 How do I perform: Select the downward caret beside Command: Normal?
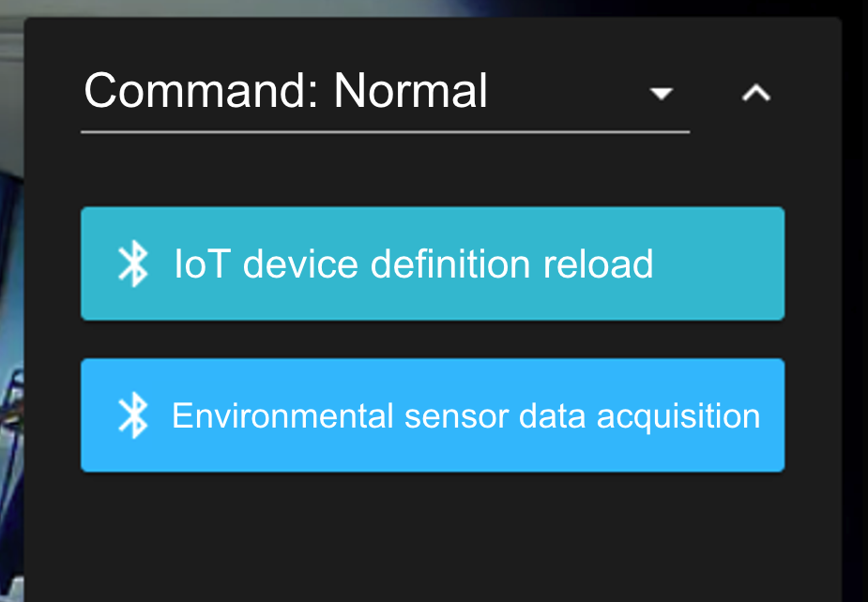tap(662, 94)
